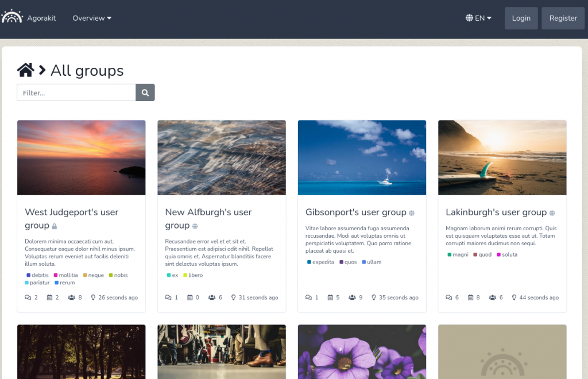This screenshot has width=588, height=379.
Task: Open the EN language dropdown
Action: [478, 18]
